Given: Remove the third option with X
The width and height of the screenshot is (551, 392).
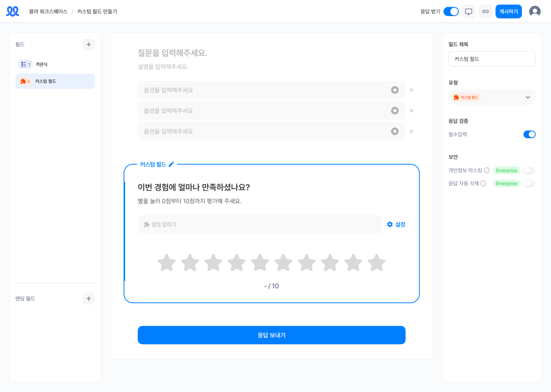Looking at the screenshot, I should click(x=412, y=131).
